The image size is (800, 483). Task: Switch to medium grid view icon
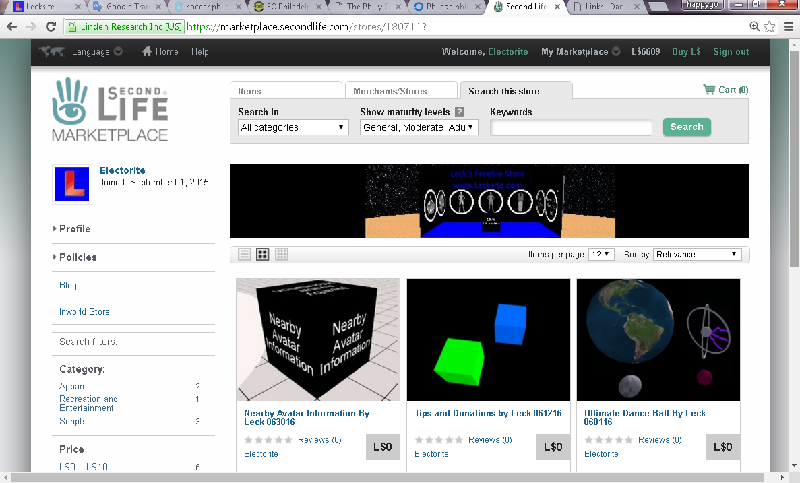click(x=262, y=254)
